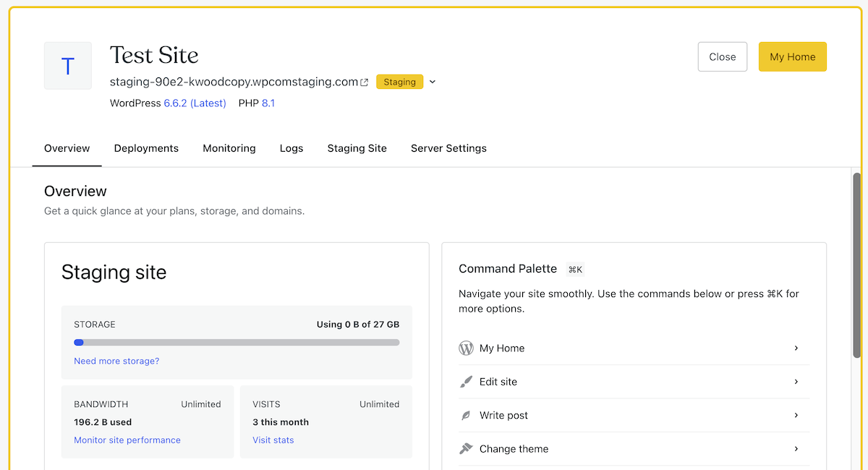Open chevron arrow on My Home command row
868x470 pixels.
tap(796, 348)
